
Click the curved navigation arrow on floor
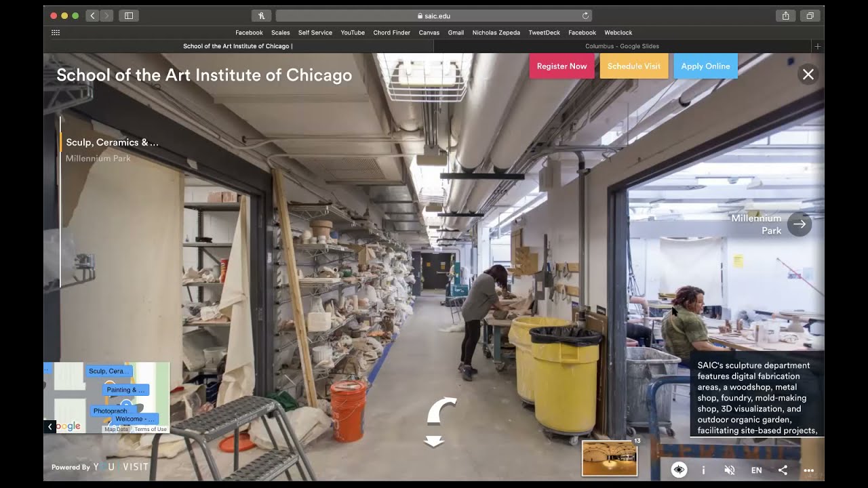click(x=441, y=411)
